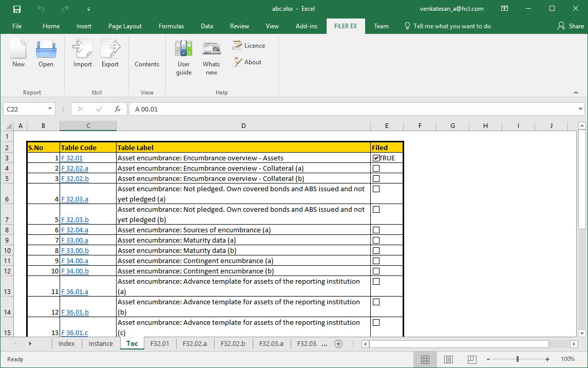The image size is (588, 368).
Task: Zoom out with the minus button
Action: 488,359
